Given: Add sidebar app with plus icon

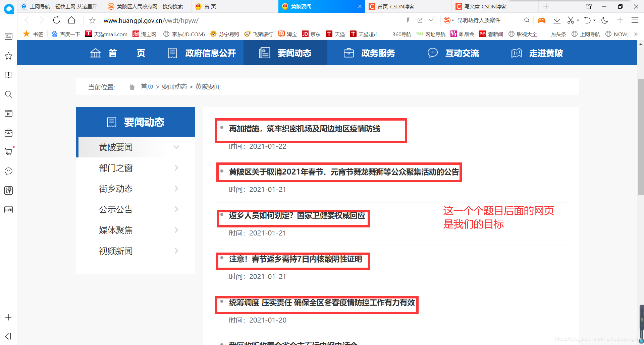Looking at the screenshot, I should (9, 317).
